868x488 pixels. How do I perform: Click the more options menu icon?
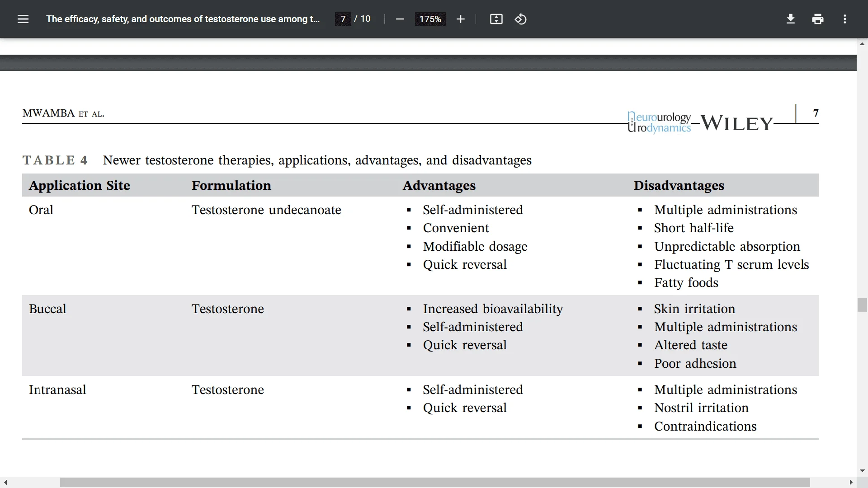(x=845, y=19)
